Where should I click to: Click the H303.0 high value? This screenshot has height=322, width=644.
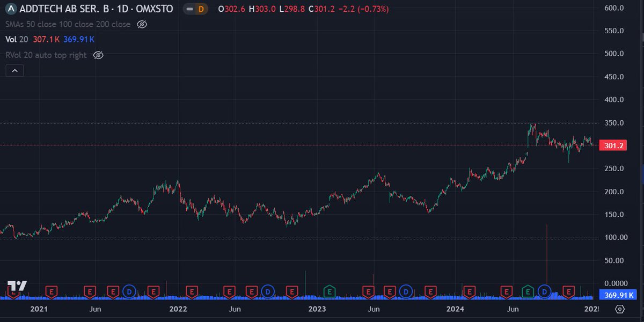pyautogui.click(x=262, y=9)
